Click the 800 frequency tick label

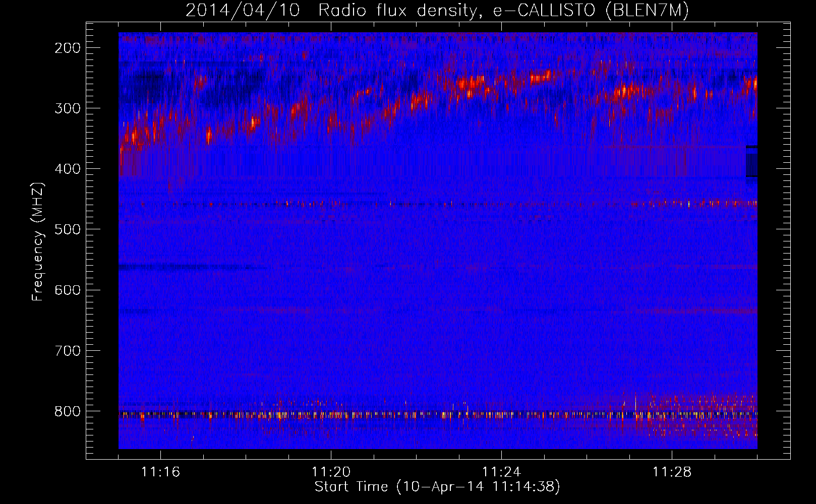[x=67, y=411]
